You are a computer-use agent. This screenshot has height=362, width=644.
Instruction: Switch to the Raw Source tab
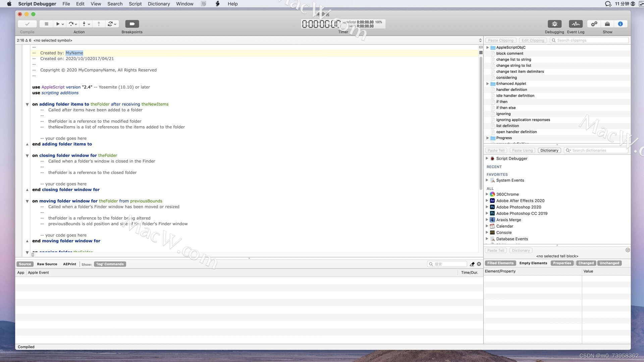click(47, 264)
